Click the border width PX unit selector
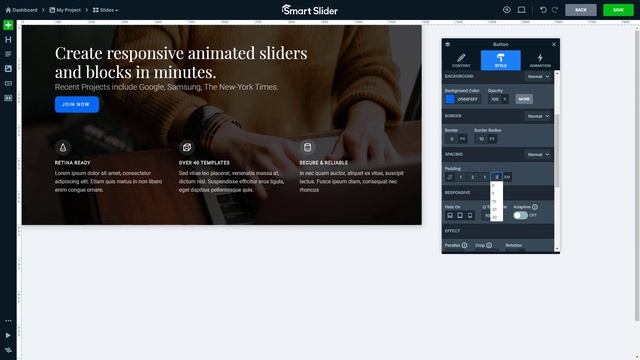The width and height of the screenshot is (640, 360). click(x=462, y=139)
